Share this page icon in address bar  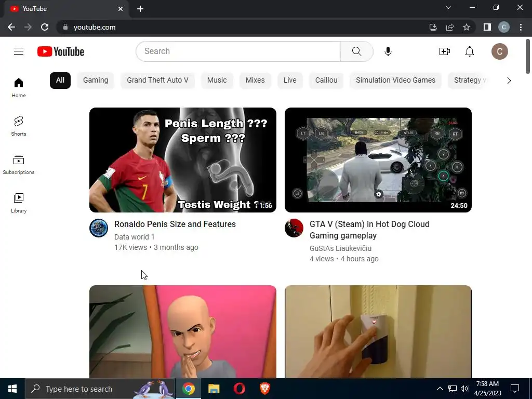[450, 27]
